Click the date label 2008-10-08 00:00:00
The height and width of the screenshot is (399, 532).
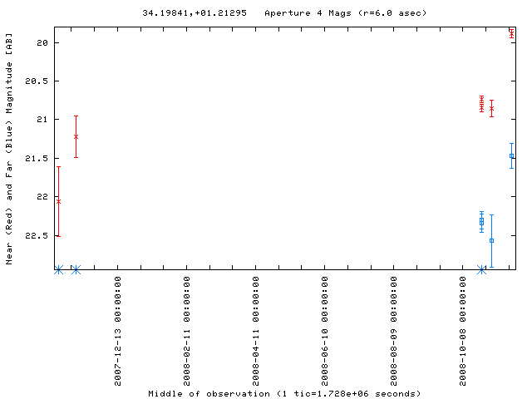(463, 331)
